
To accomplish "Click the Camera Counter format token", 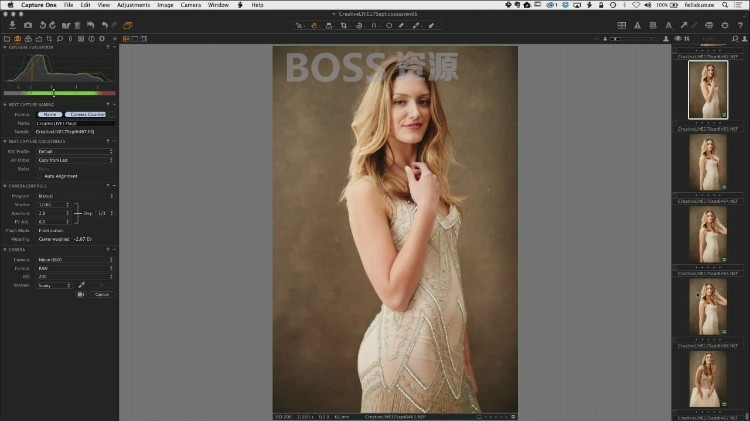I will point(86,114).
